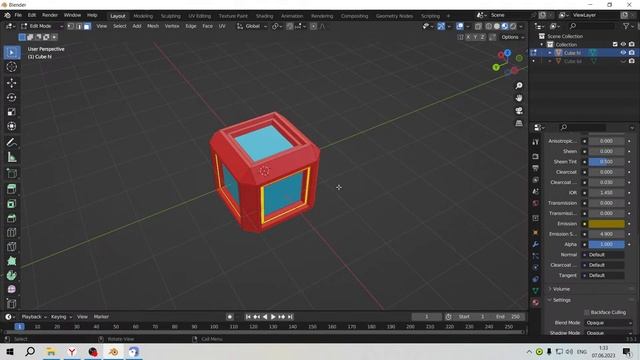Viewport: 640px width, 360px height.
Task: Click the Alpha value slider
Action: (606, 244)
